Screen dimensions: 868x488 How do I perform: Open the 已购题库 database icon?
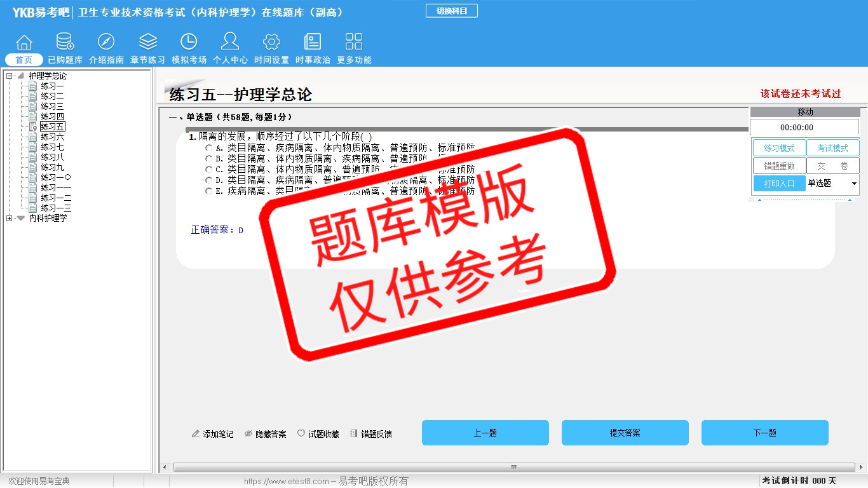coord(65,42)
